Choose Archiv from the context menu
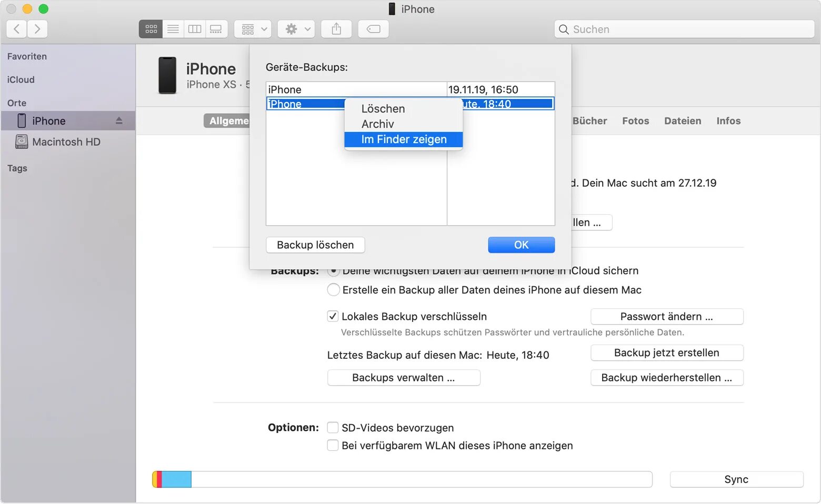 pos(404,124)
